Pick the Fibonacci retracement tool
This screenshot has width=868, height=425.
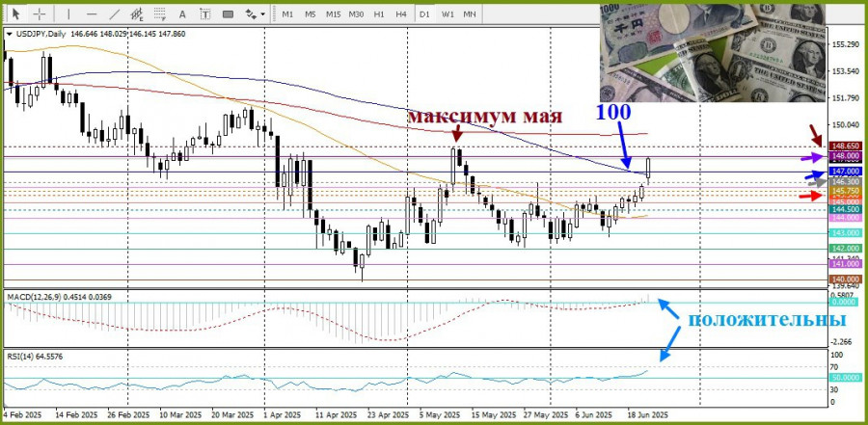[x=160, y=13]
